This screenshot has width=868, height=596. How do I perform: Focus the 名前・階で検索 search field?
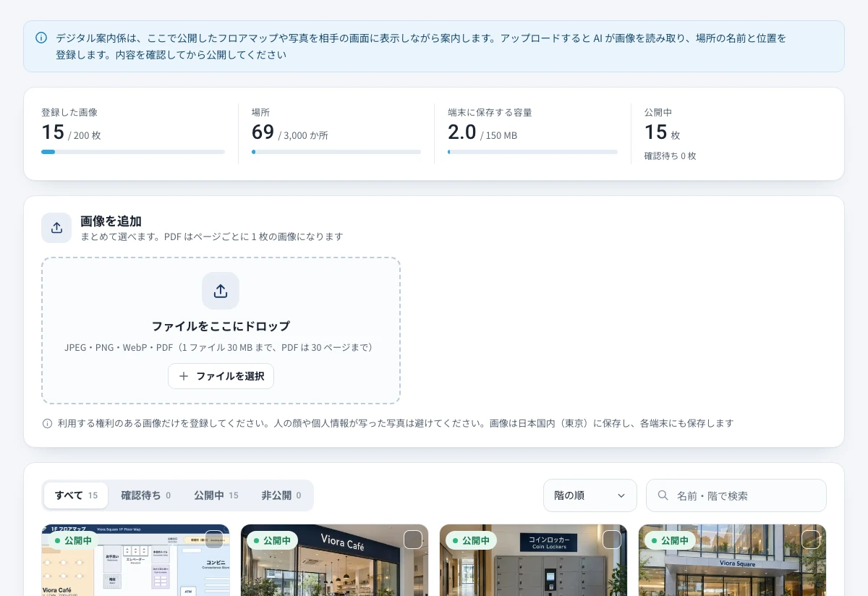tap(736, 495)
